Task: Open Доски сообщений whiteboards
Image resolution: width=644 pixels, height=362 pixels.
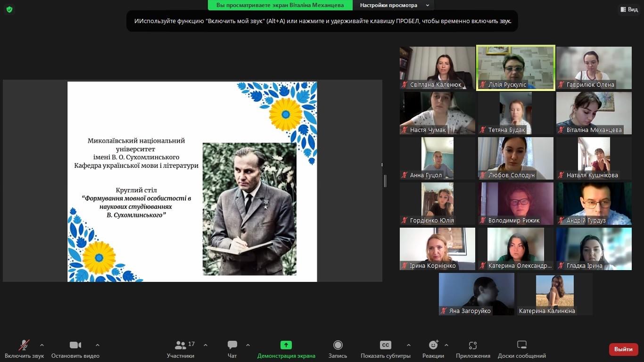Action: click(x=521, y=346)
